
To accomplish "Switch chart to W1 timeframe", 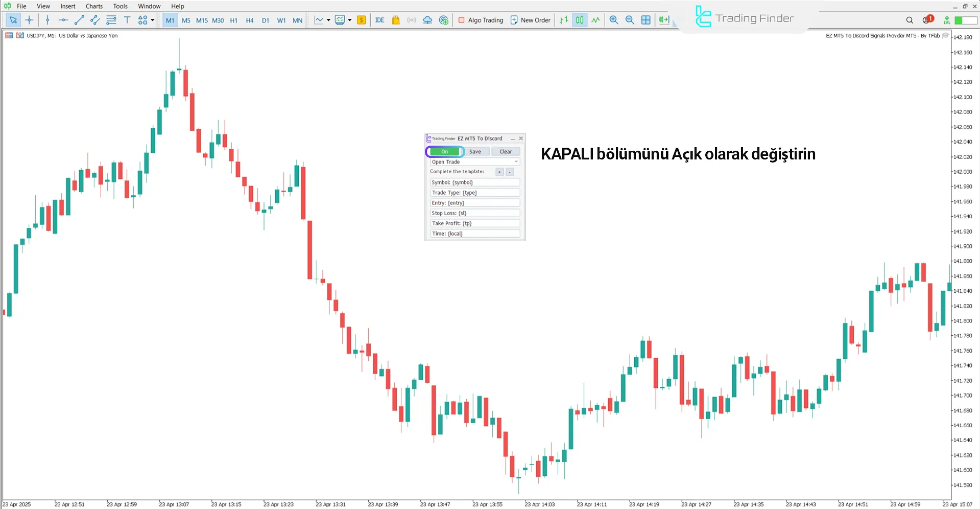I will [x=281, y=20].
